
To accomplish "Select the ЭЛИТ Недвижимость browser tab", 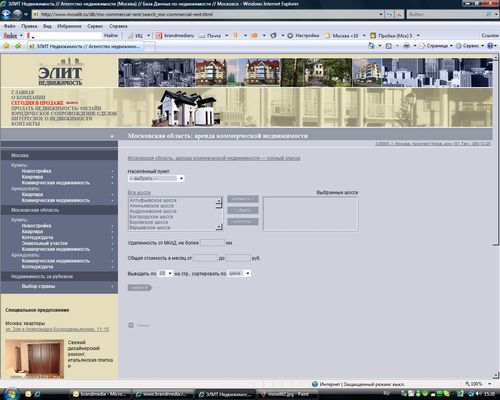I will [85, 46].
